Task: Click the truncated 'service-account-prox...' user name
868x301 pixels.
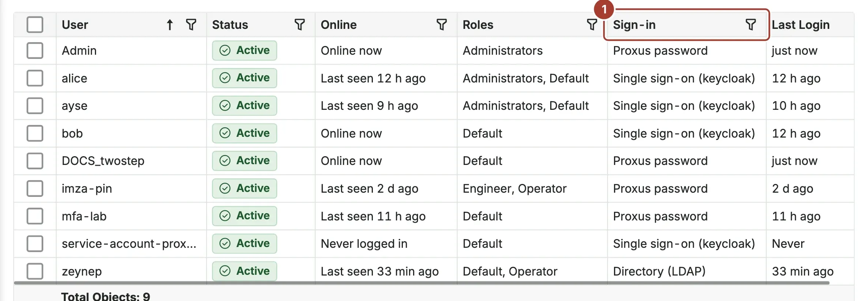Action: (x=129, y=244)
